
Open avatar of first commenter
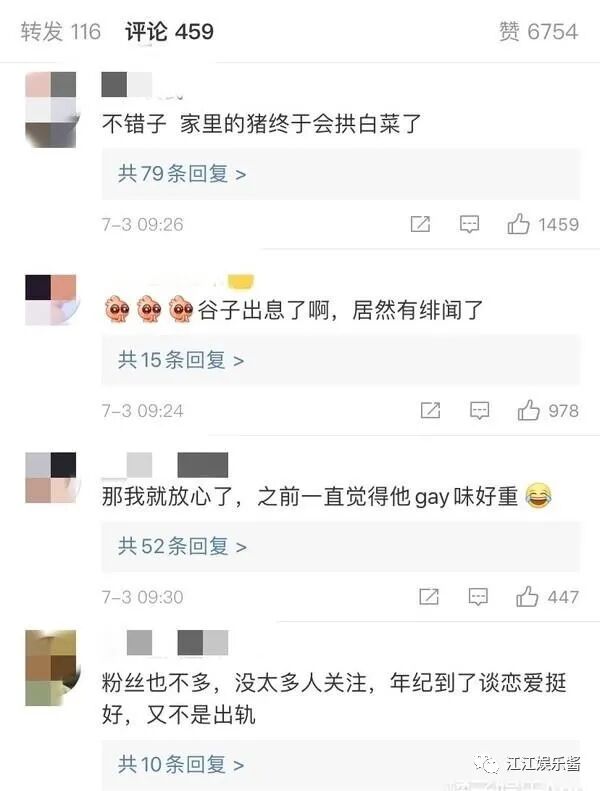tap(51, 109)
